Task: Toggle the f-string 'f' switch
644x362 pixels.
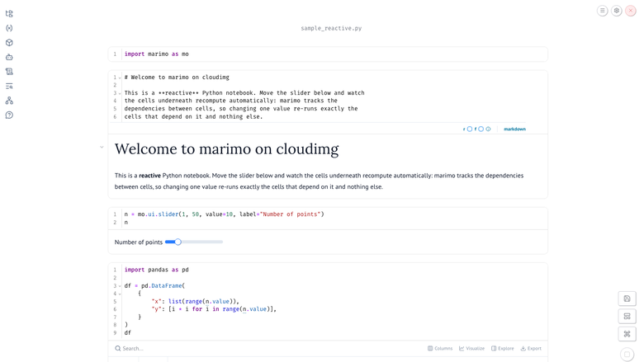Action: [481, 129]
